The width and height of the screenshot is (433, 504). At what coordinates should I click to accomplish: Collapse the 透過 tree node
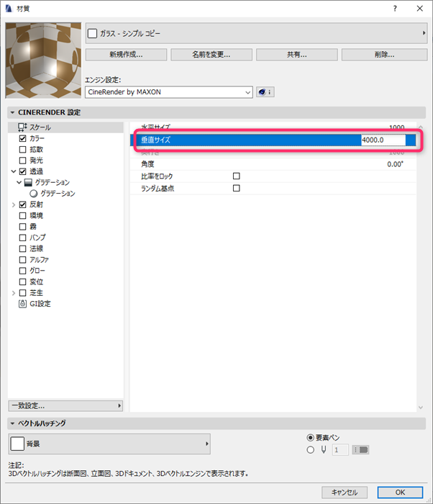click(x=14, y=171)
